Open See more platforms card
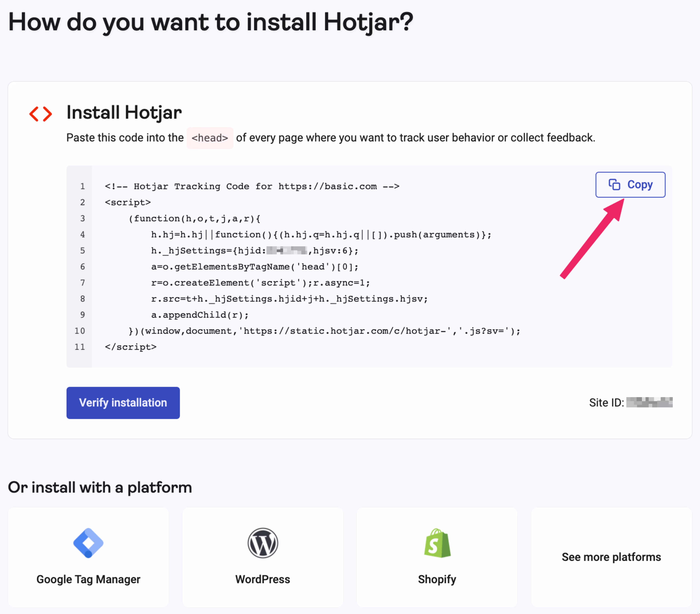The image size is (700, 614). (x=611, y=557)
